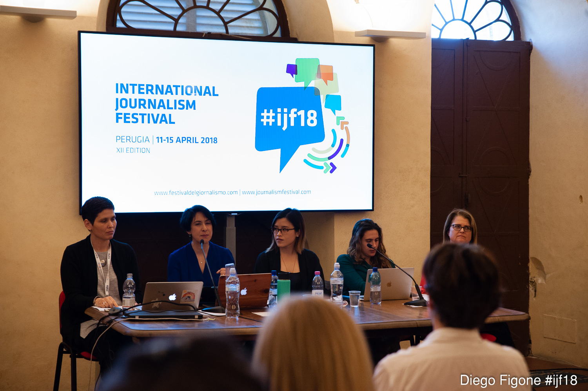Select the "XII EDITION" text
This screenshot has height=391, width=588.
[x=133, y=150]
